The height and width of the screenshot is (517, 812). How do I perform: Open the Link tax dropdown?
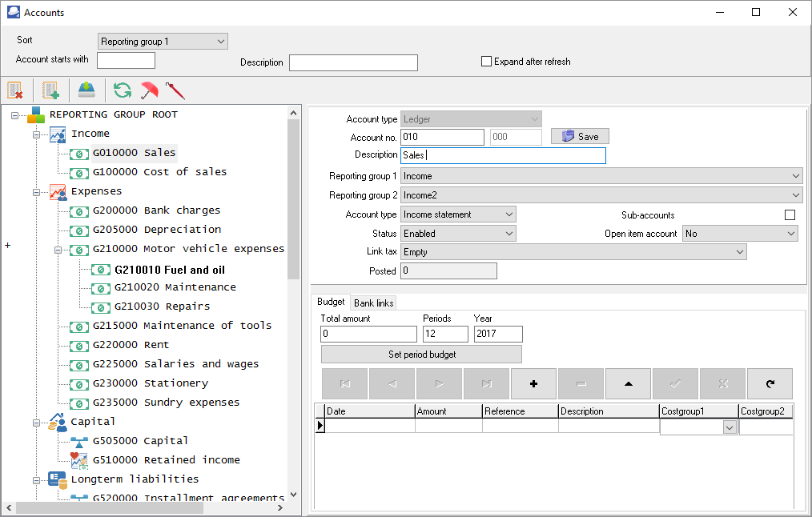coord(573,252)
